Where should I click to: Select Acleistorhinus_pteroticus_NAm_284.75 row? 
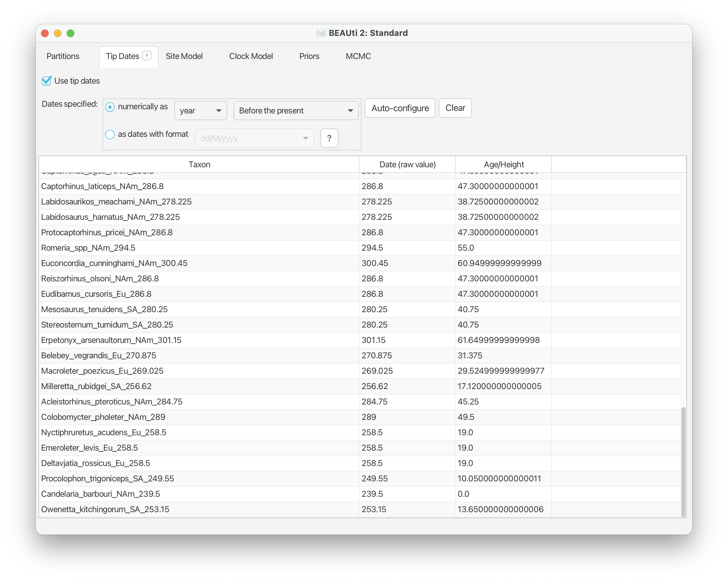359,401
